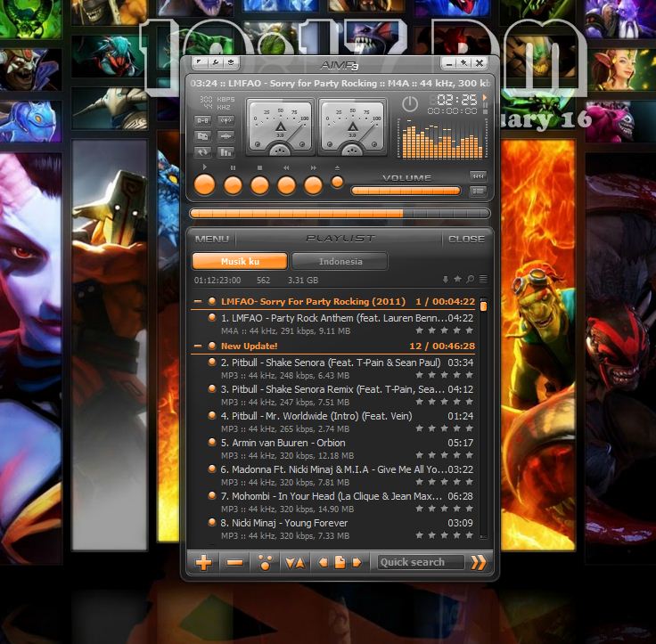The width and height of the screenshot is (656, 644).
Task: Select track 3. Pitbull - Shake Senora Remix
Action: coord(335,395)
